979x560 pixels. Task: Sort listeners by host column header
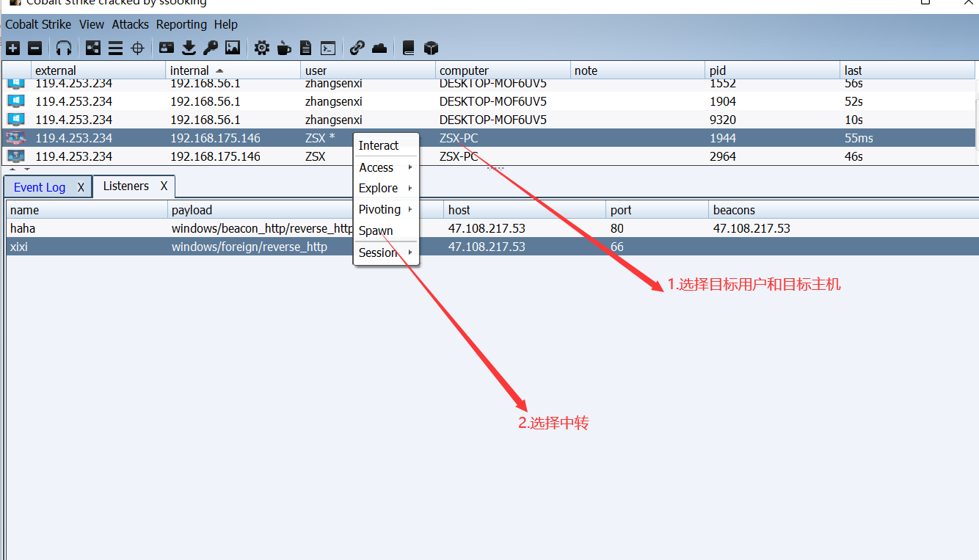pyautogui.click(x=525, y=210)
